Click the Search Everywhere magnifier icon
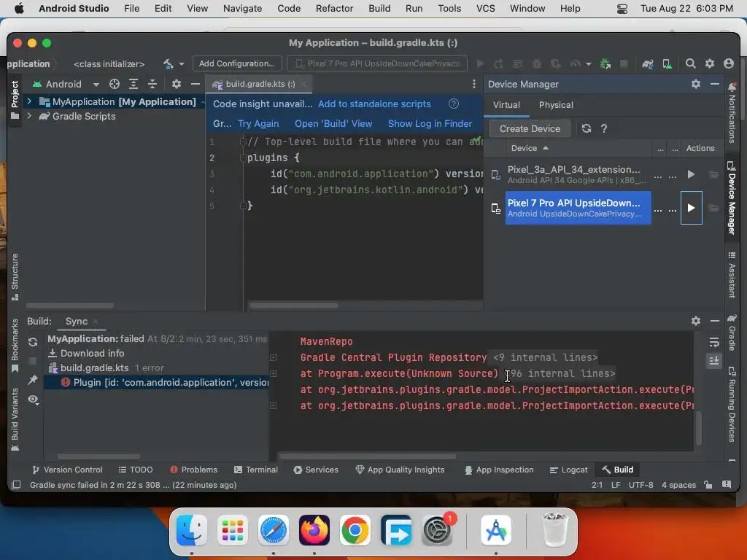Viewport: 747px width, 560px height. click(690, 64)
